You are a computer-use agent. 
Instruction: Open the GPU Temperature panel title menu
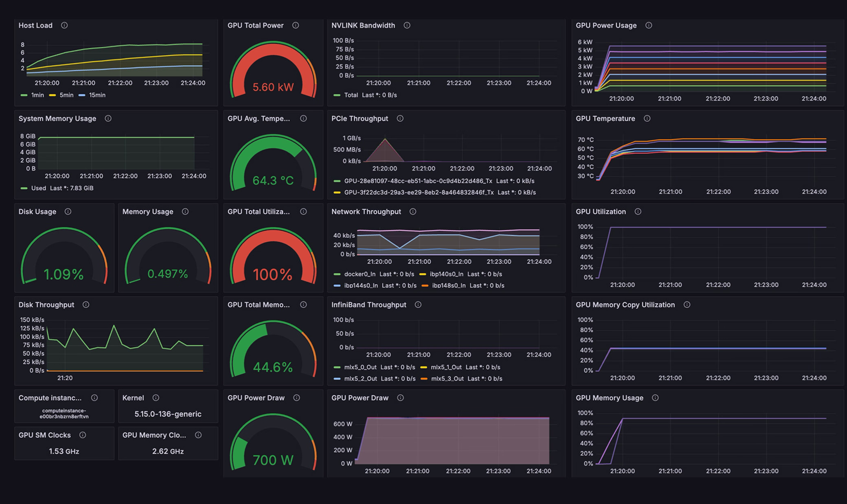[x=605, y=118]
